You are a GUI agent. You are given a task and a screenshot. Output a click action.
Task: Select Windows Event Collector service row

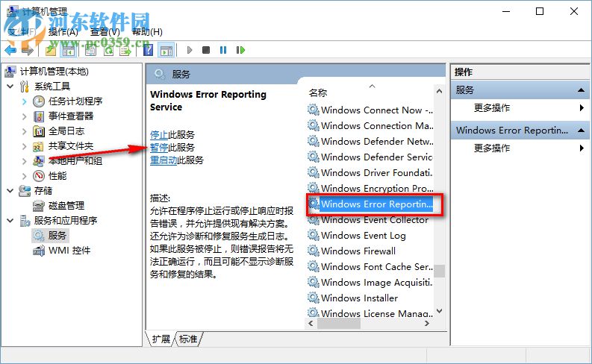point(370,220)
